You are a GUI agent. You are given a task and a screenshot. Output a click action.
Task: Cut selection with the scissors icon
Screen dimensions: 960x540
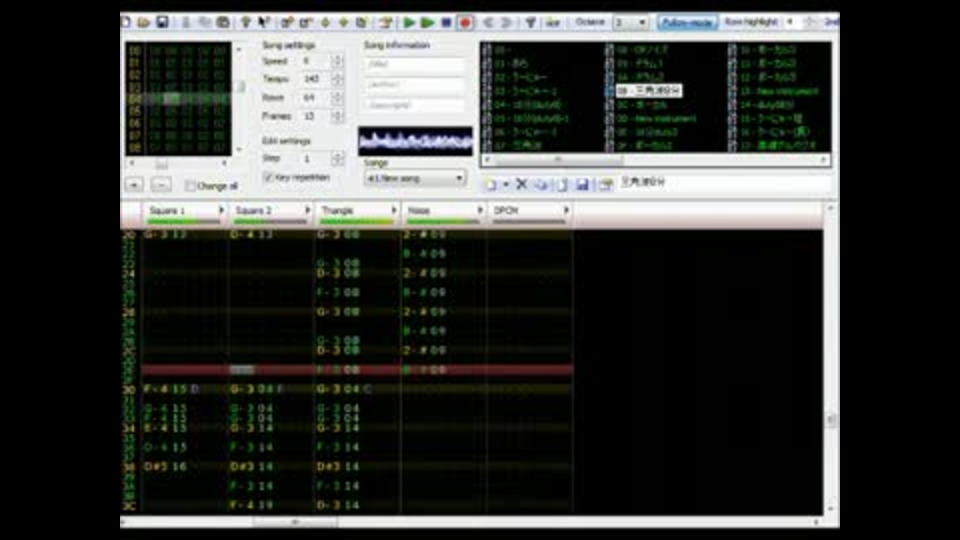tap(186, 23)
